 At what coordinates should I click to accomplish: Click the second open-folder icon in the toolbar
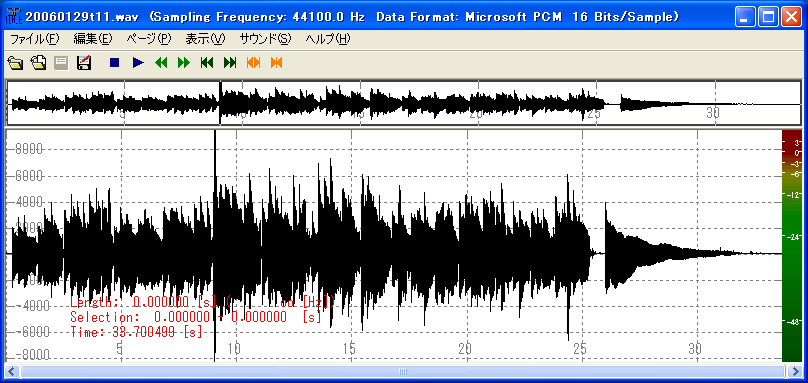point(39,63)
